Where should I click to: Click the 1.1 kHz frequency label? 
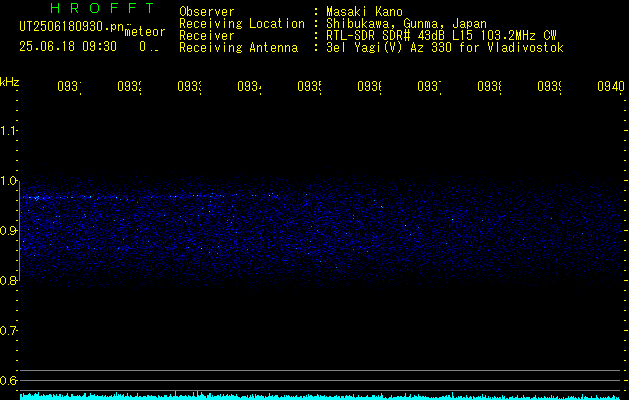click(x=9, y=130)
